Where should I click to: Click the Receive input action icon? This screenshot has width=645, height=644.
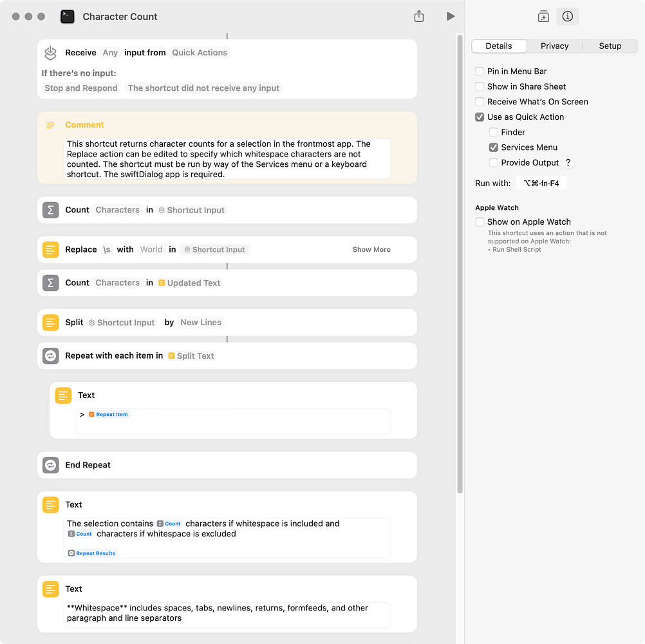(x=50, y=53)
